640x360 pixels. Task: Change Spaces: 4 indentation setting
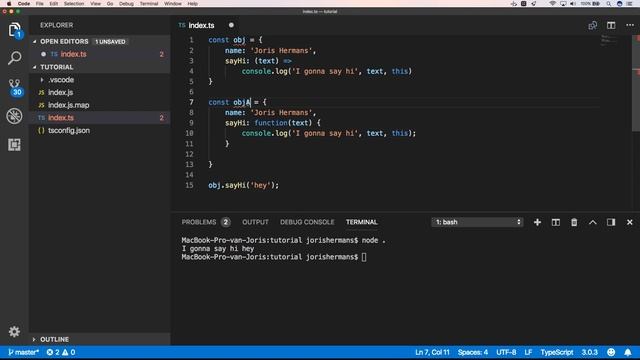473,352
